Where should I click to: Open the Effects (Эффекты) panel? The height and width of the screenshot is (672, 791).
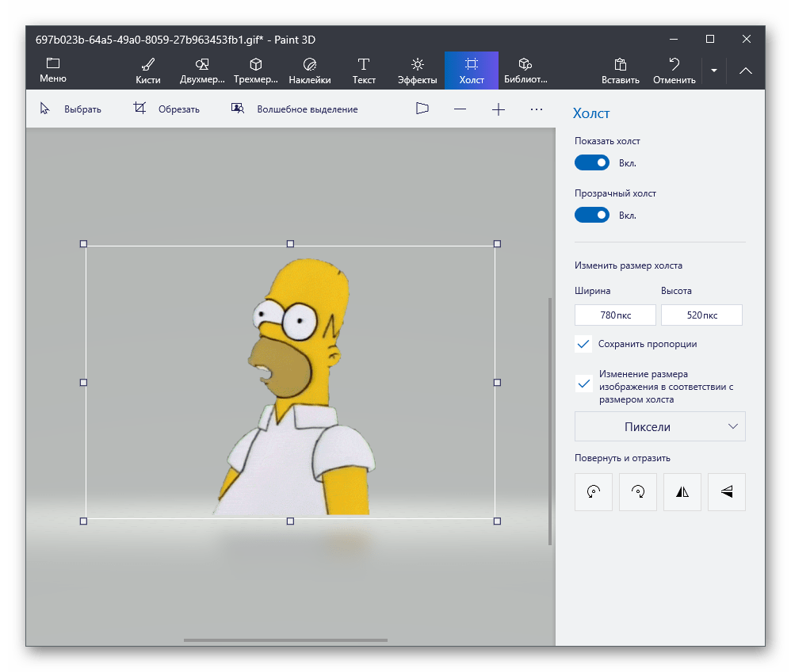(418, 71)
